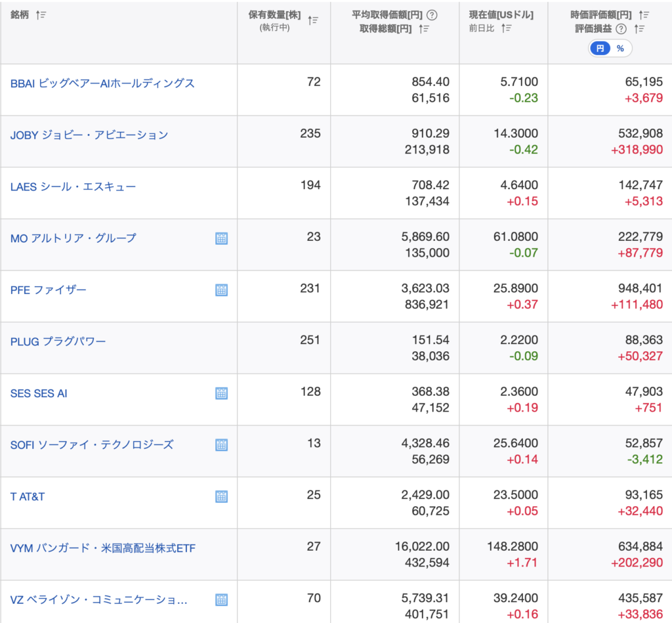Open calendar icon for MO アルトリア・グループ
The width and height of the screenshot is (672, 623).
(x=222, y=238)
